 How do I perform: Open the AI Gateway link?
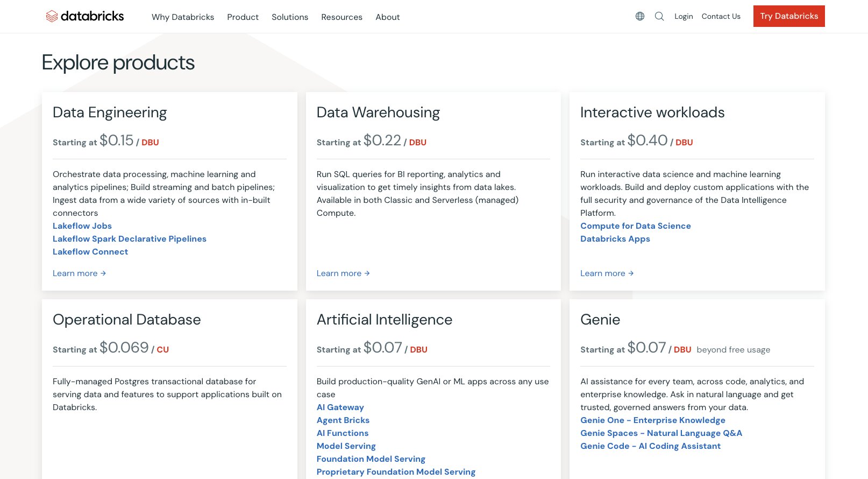pos(340,407)
